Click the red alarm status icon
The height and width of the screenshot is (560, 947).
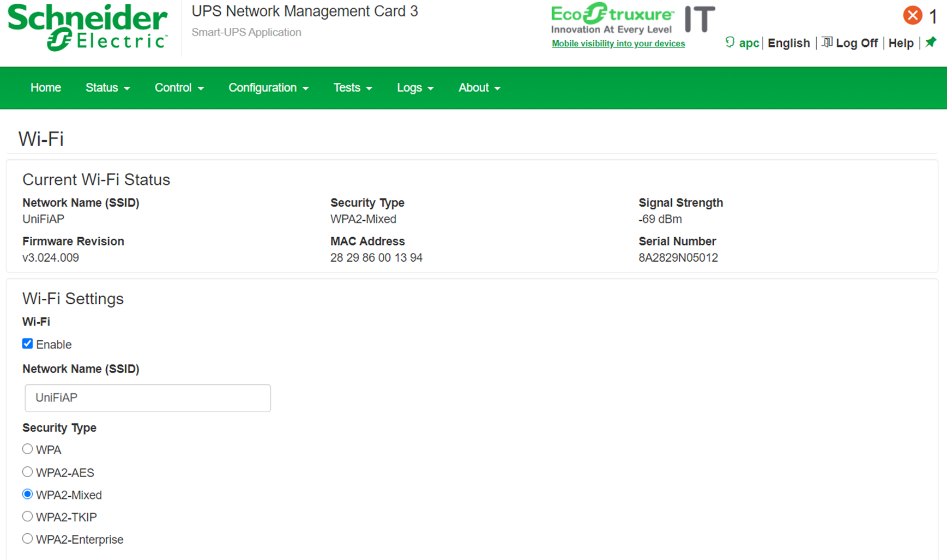point(912,15)
